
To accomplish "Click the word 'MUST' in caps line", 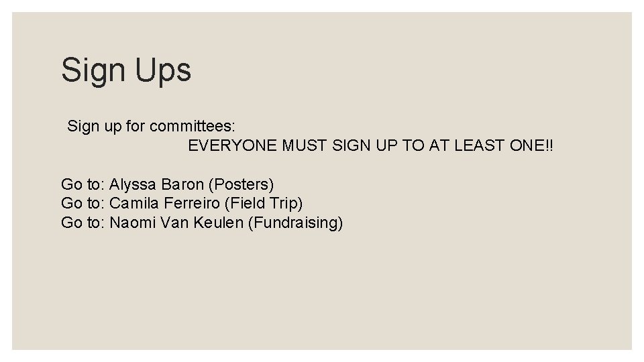I will [305, 145].
